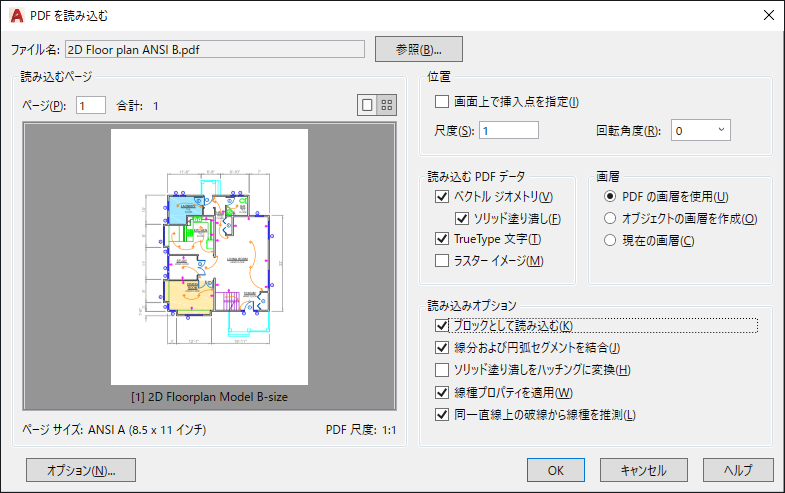785x493 pixels.
Task: Click the PDF 尺度: 1:1 text
Action: point(361,429)
